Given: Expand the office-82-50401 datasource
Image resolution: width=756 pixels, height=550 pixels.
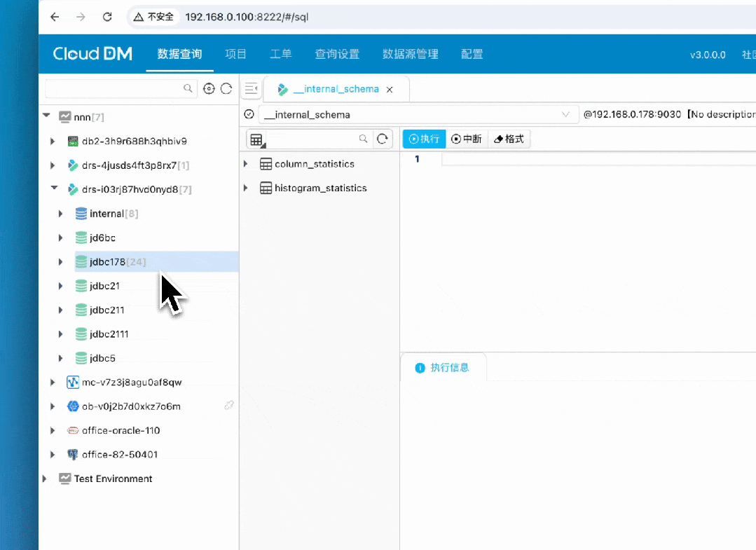Looking at the screenshot, I should coord(53,455).
